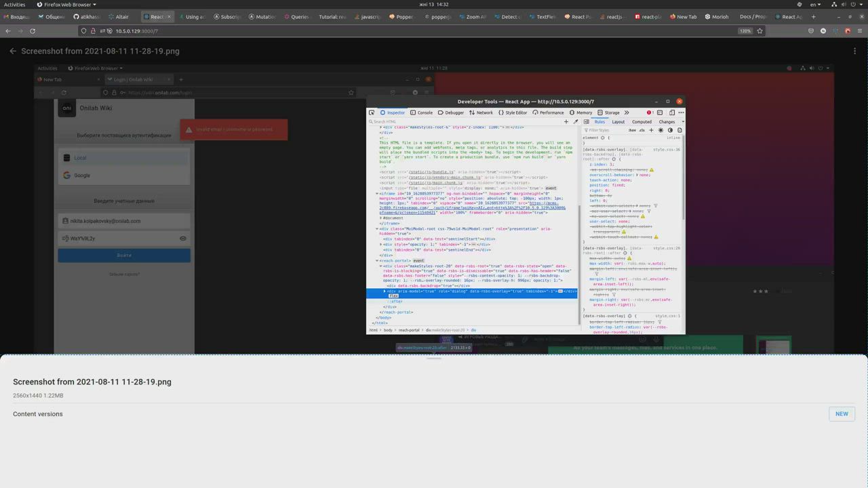Toggle the password visibility eye in pictured login
Screen dimensions: 868x488
tap(183, 239)
